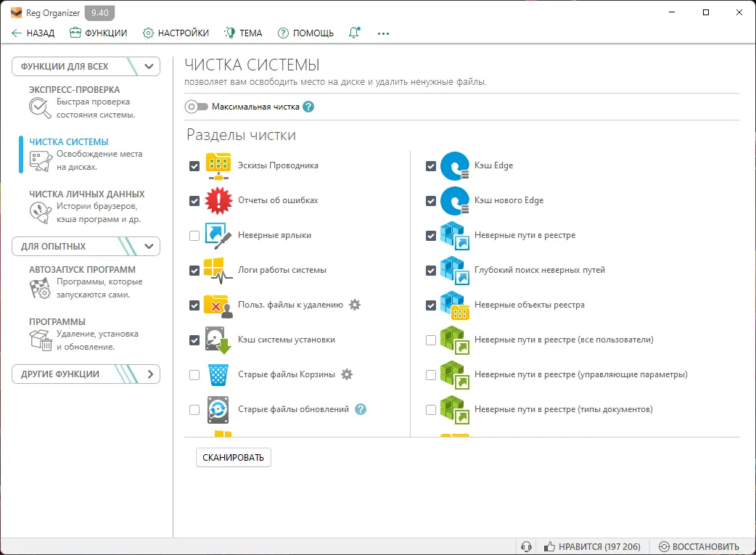756x555 pixels.
Task: Open help icon next to Старые файлы обновлений
Action: tap(361, 409)
